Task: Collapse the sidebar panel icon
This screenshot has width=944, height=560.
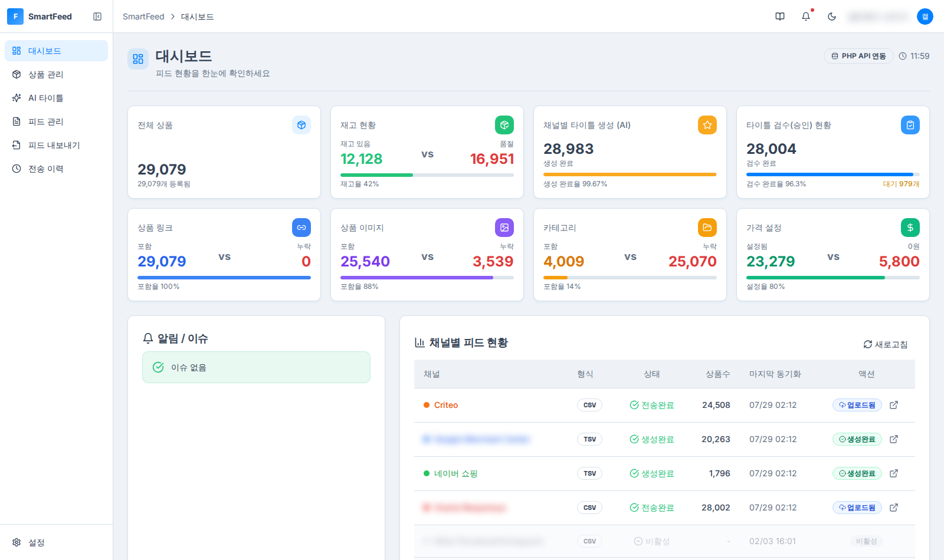Action: tap(97, 17)
